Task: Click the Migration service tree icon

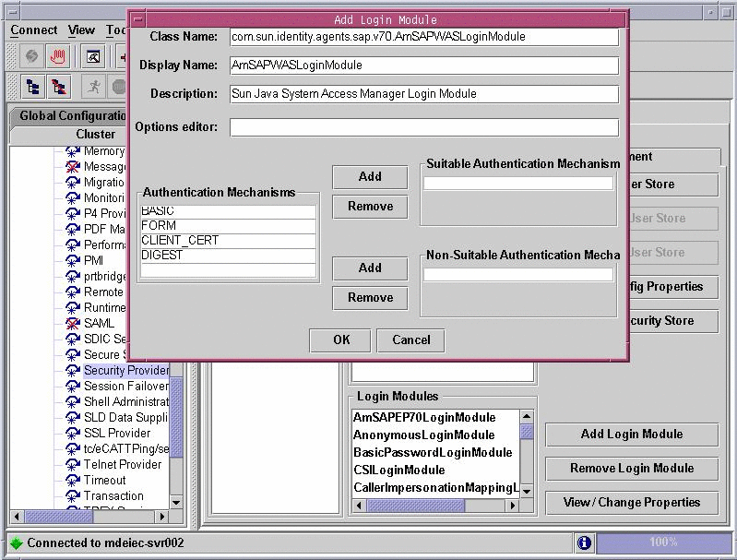Action: point(72,182)
